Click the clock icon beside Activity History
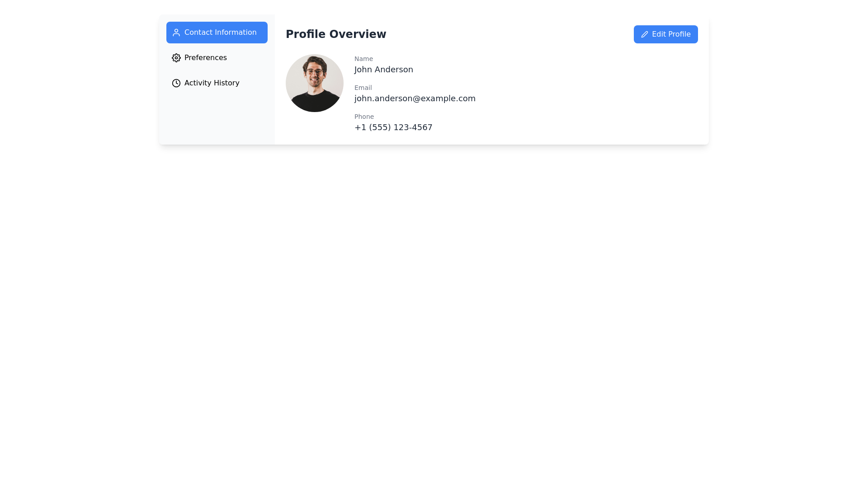868x488 pixels. click(x=176, y=83)
